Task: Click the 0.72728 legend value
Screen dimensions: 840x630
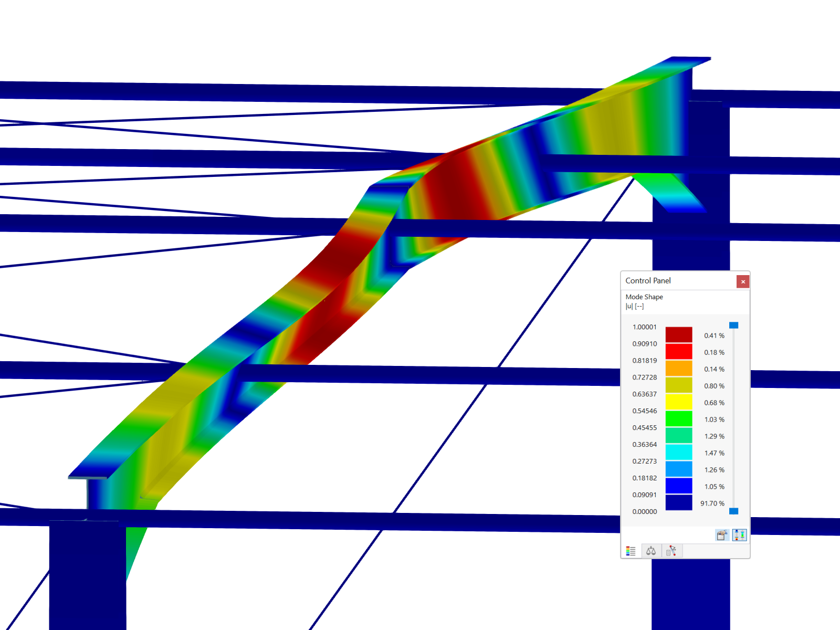Action: (645, 377)
